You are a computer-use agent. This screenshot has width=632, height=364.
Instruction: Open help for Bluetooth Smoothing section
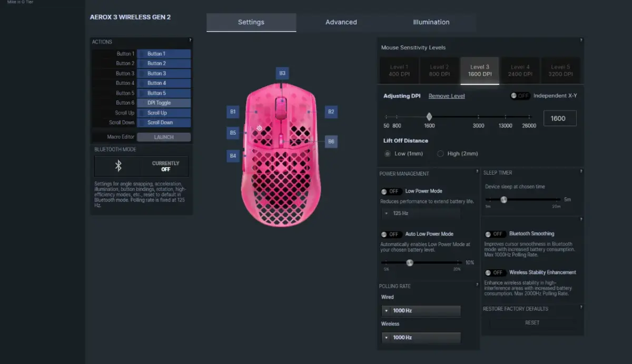coord(581,219)
